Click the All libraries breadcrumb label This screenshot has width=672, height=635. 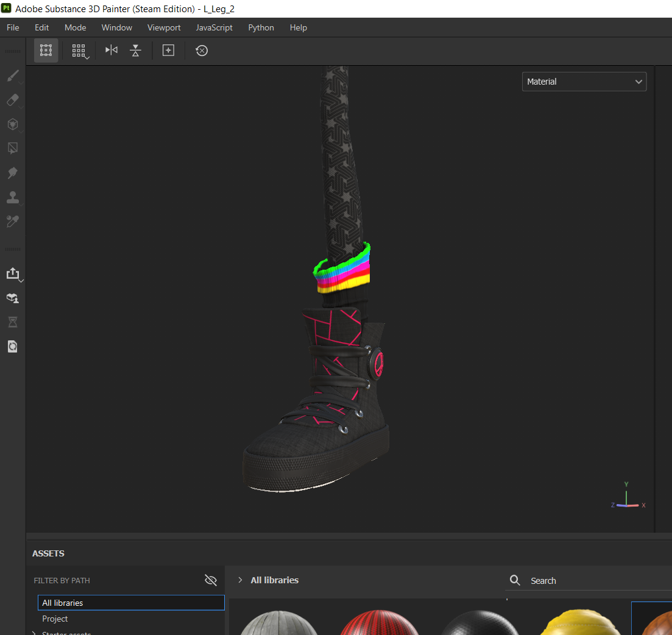point(275,580)
